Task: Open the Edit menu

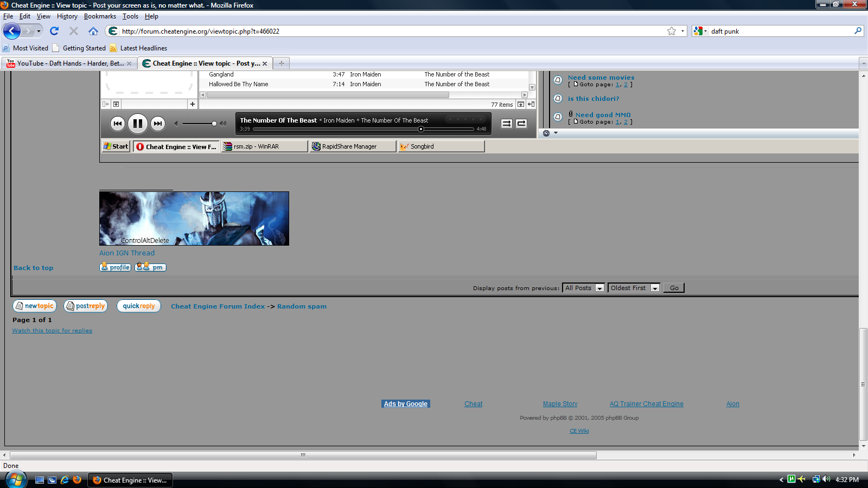Action: pos(25,16)
